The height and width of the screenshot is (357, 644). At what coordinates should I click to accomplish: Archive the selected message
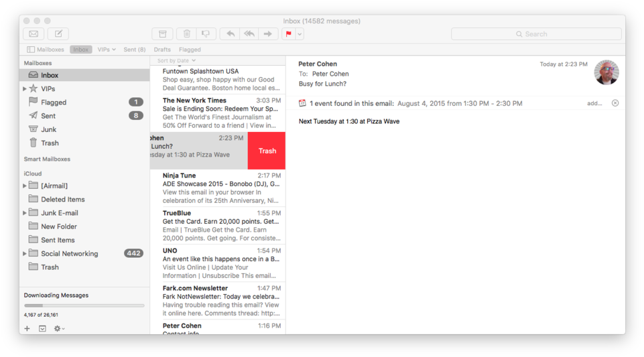(162, 34)
